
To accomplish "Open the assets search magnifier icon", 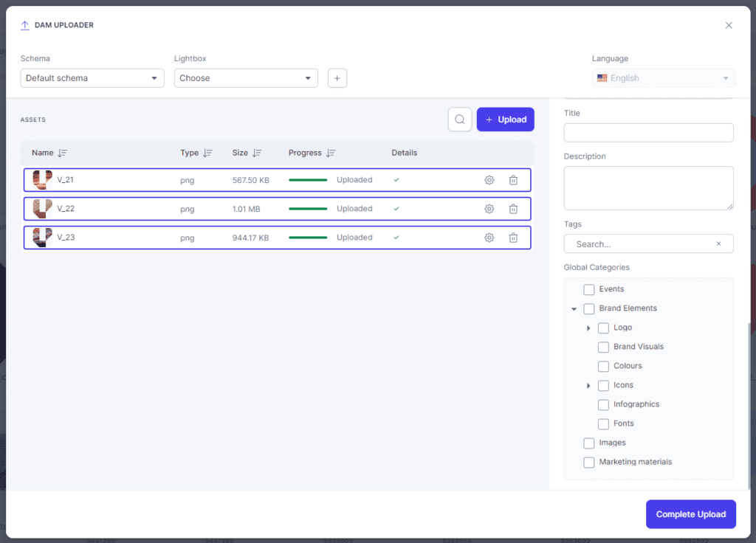I will (459, 120).
